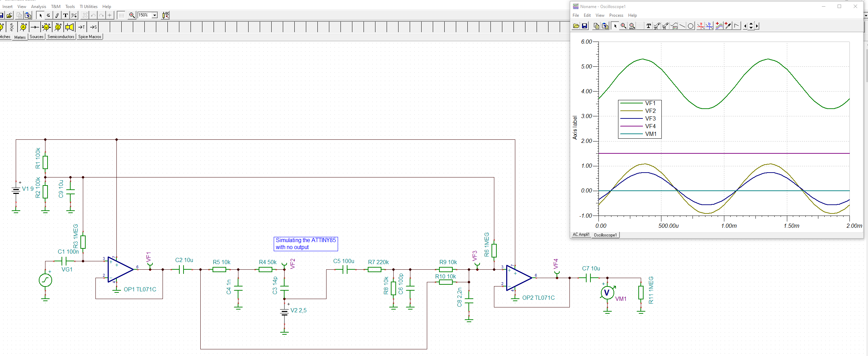Screen dimensions: 868x356
Task: Pick the voltmeter component from the Meters toolbar
Action: point(46,27)
